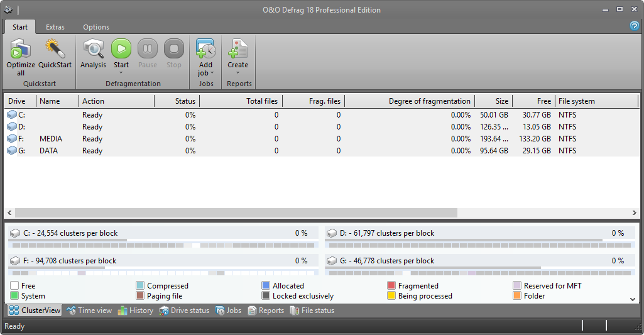The image size is (644, 335).
Task: Click the 50.01 GB size cell
Action: (494, 114)
